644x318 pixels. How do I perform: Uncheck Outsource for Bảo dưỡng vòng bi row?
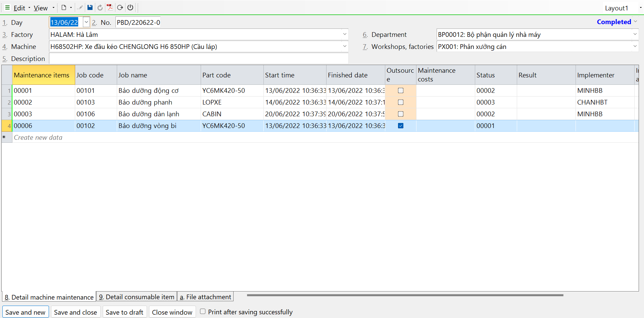tap(400, 126)
